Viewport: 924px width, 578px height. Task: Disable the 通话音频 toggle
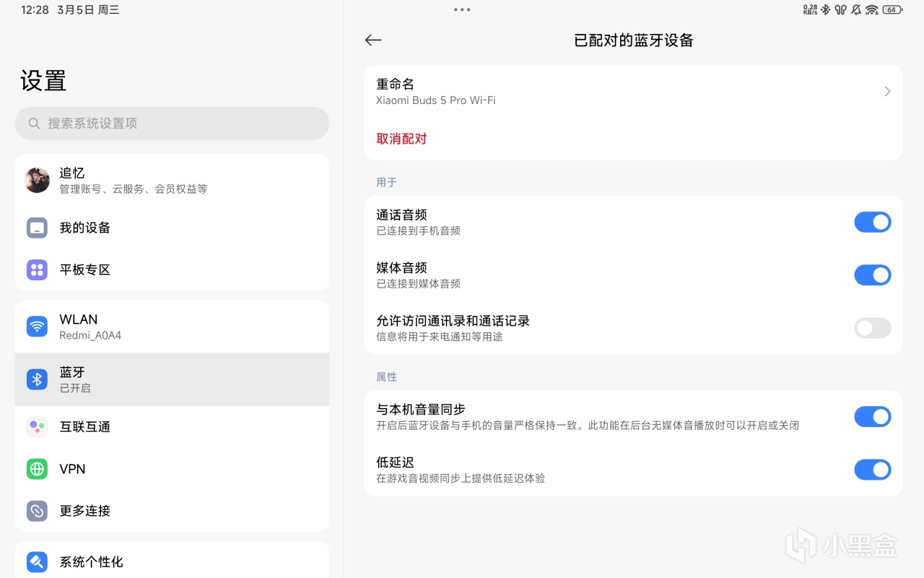click(873, 222)
